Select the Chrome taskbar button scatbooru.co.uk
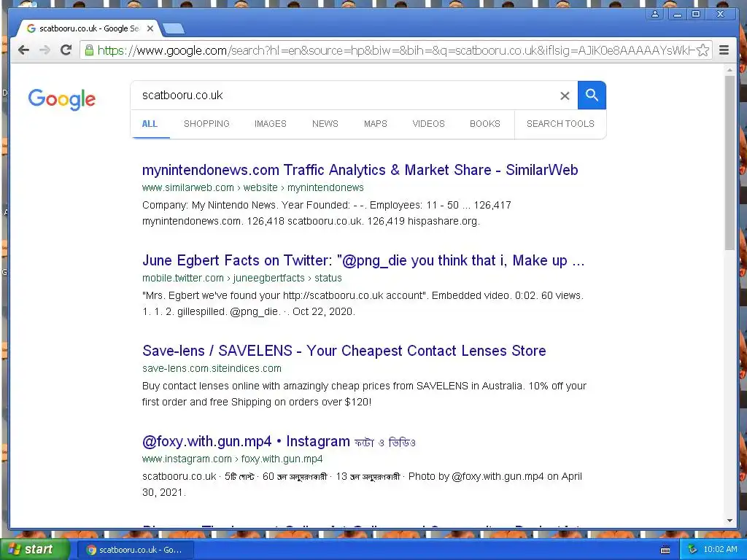747x560 pixels. click(x=135, y=550)
